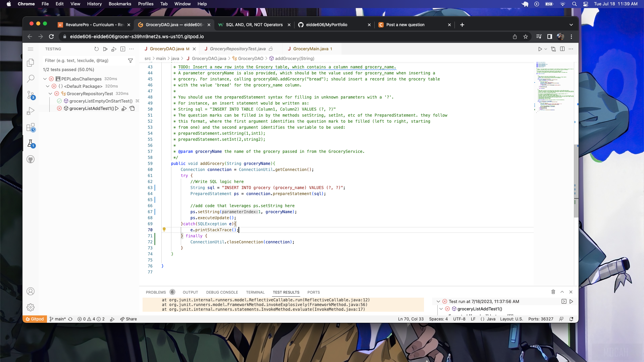The width and height of the screenshot is (644, 362).
Task: Open the Search icon in the activity bar
Action: [x=31, y=79]
